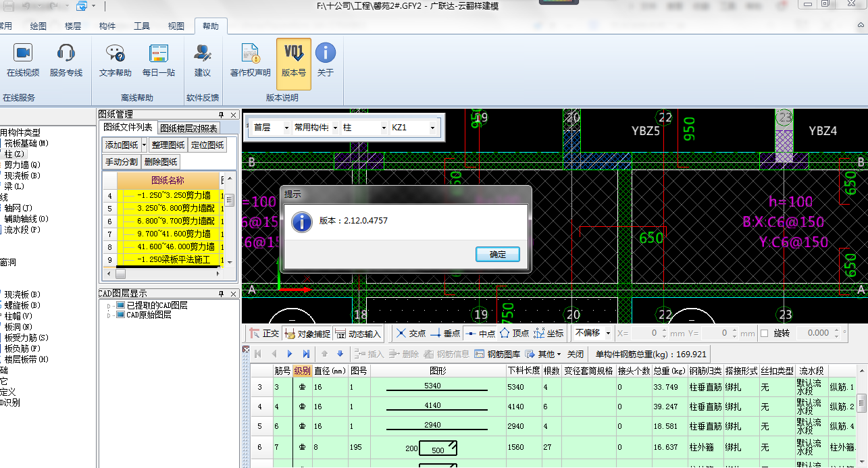Expand 已提取的CAD图层 tree node
The image size is (868, 468).
click(x=109, y=305)
